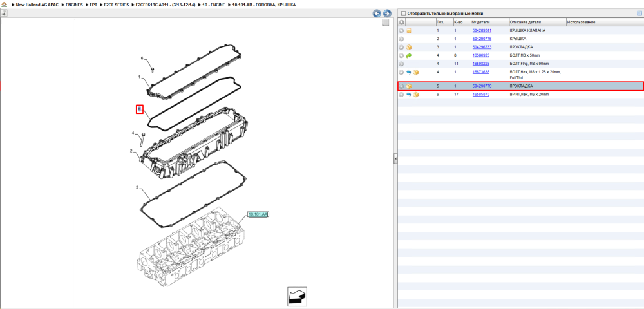Click the pin panel icon above the diagram
The image size is (644, 309).
4,13
